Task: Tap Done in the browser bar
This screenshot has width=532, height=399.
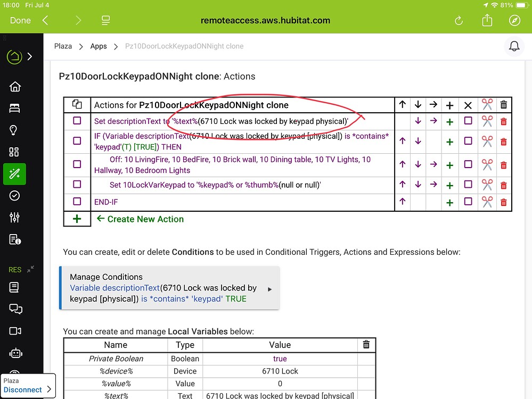Action: point(20,21)
